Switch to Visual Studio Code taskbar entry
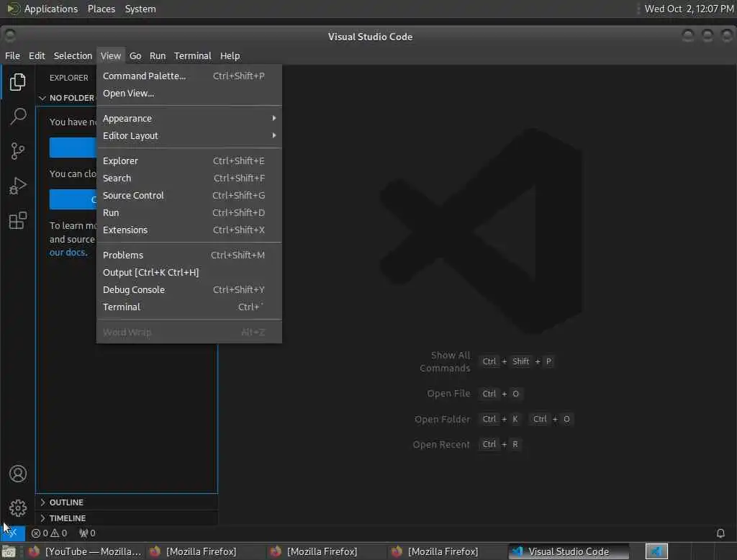This screenshot has width=737, height=560. (569, 551)
